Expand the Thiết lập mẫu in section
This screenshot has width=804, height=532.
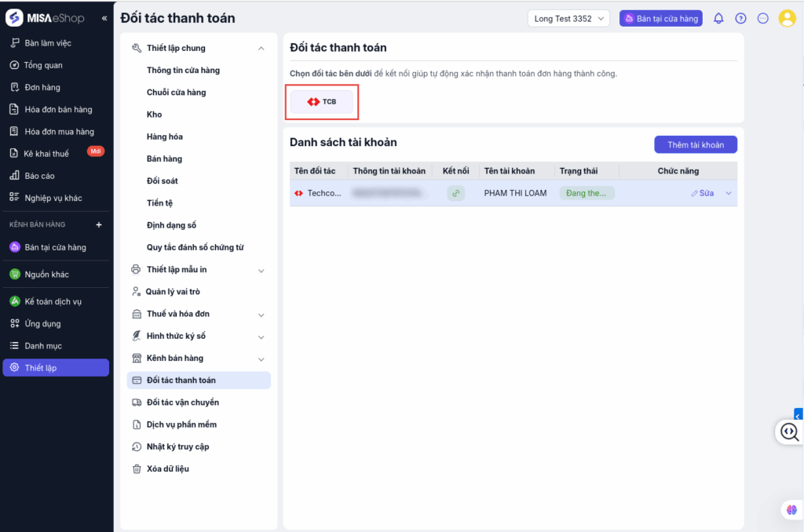tap(261, 270)
